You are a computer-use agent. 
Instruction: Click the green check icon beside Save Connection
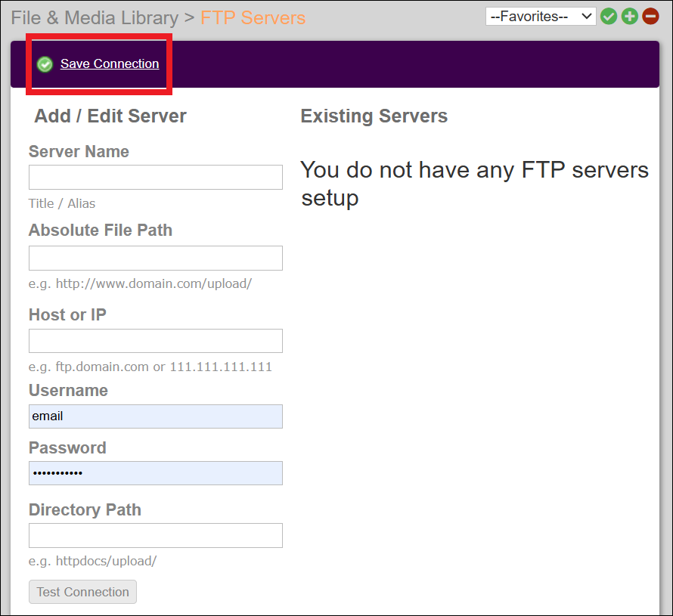tap(45, 64)
